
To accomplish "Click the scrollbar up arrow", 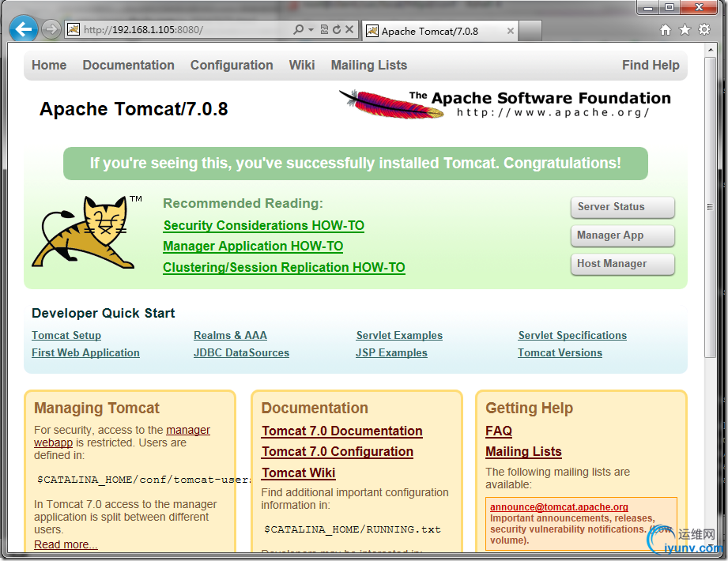I will pos(711,49).
